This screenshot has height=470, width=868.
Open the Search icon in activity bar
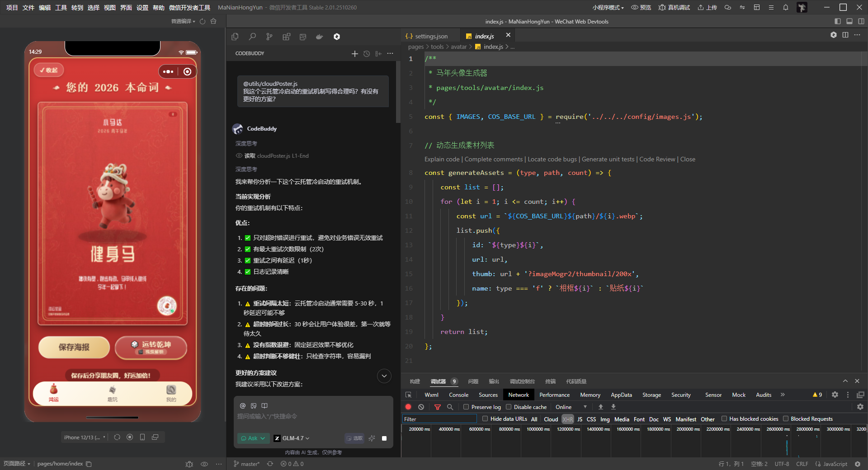[x=252, y=37]
